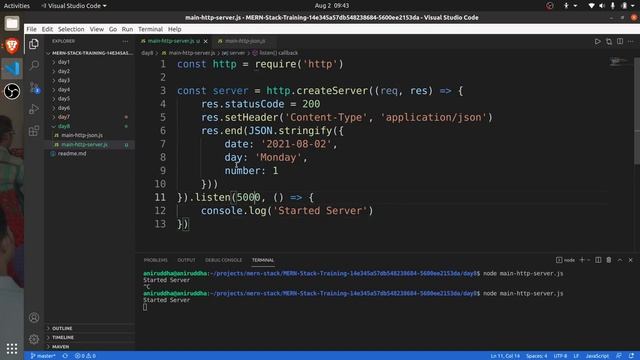Switch to main-http-json.js editor tab

click(x=244, y=41)
